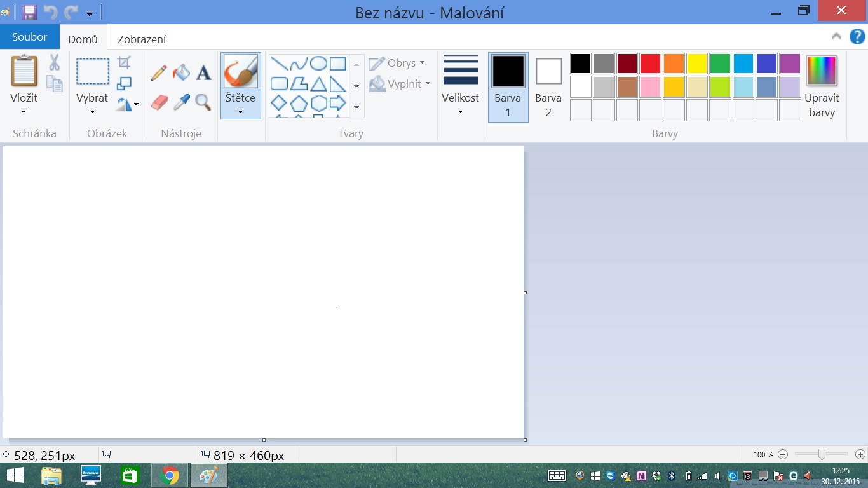The height and width of the screenshot is (488, 868).
Task: Select the Fill with color bucket tool
Action: (x=182, y=72)
